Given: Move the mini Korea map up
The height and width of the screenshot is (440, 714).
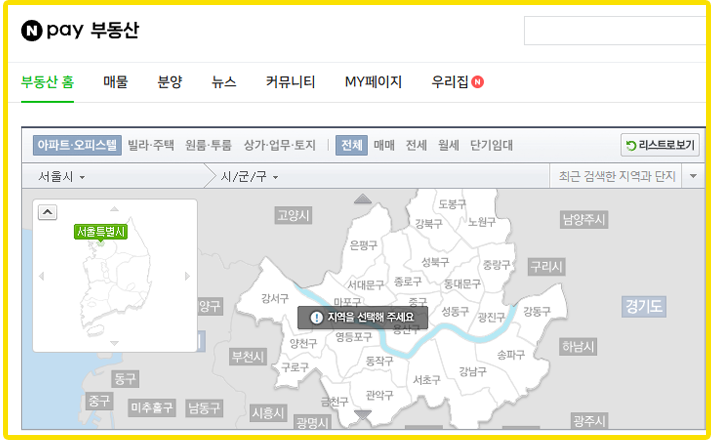Looking at the screenshot, I should pos(114,209).
